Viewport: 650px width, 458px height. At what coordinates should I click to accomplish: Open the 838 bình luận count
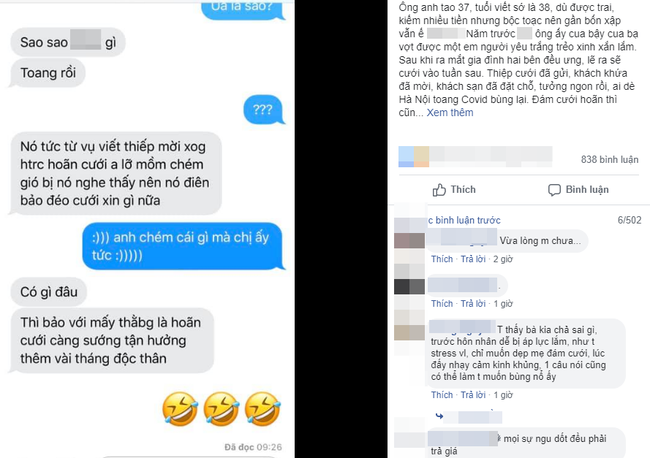(x=609, y=160)
